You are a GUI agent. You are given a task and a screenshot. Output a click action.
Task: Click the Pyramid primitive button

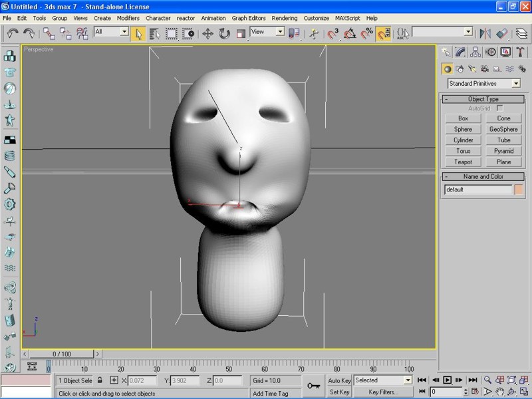coord(503,151)
